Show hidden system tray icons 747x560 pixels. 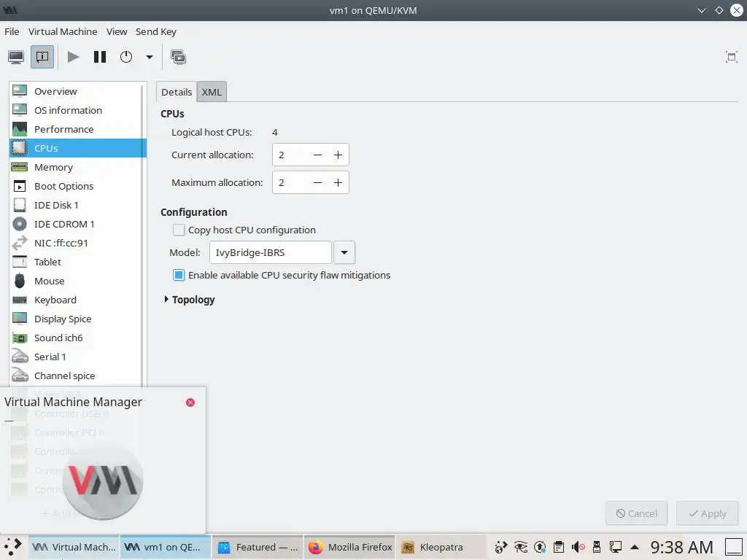[635, 547]
